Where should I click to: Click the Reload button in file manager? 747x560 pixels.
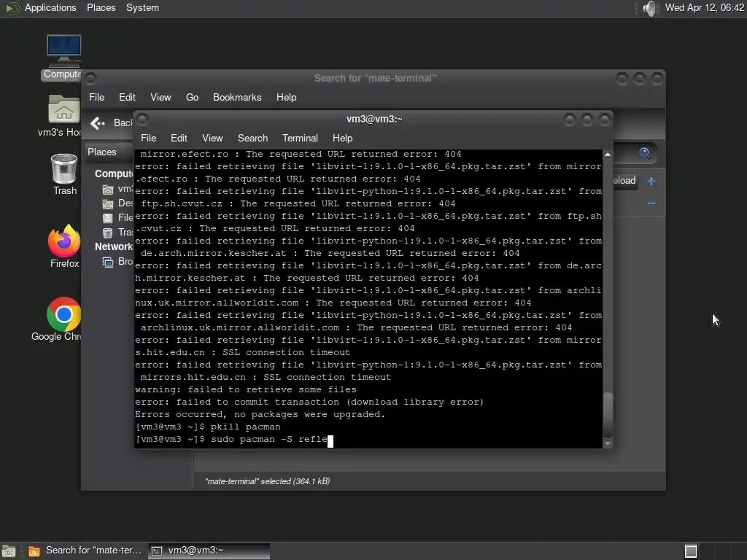[624, 181]
